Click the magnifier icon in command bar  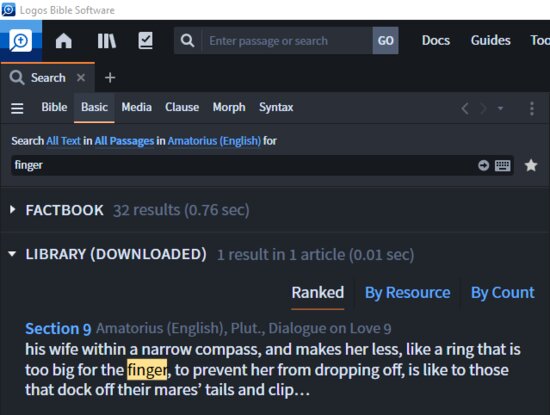click(187, 41)
